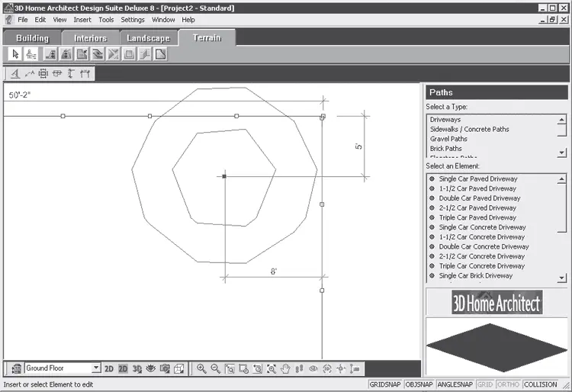The image size is (572, 392).
Task: Toggle ORTHO mode in status bar
Action: pyautogui.click(x=508, y=385)
